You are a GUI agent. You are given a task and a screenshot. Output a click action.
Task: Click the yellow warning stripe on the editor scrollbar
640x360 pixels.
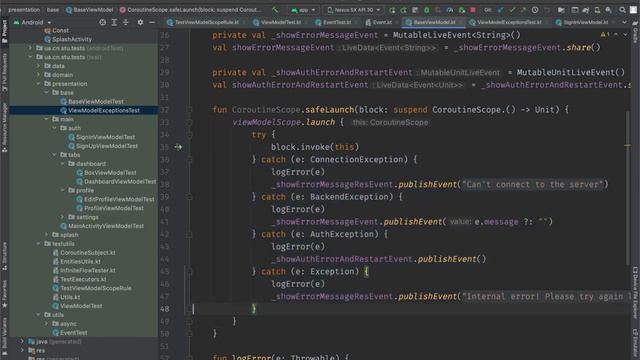click(x=627, y=145)
